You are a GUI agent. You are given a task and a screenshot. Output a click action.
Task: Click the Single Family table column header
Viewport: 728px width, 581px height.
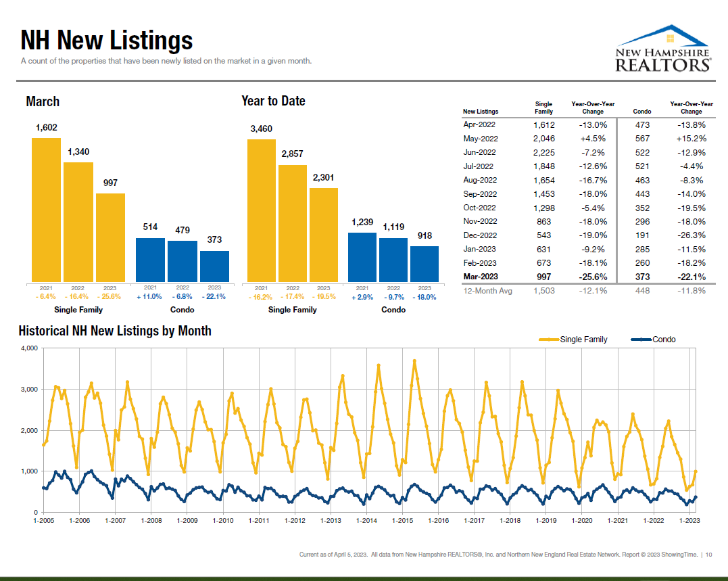pos(543,108)
